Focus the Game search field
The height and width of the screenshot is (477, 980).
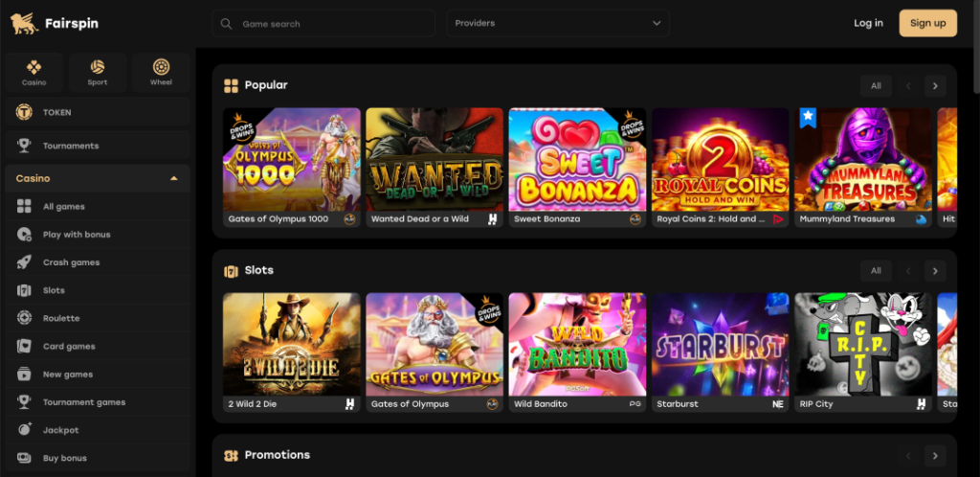pyautogui.click(x=323, y=24)
